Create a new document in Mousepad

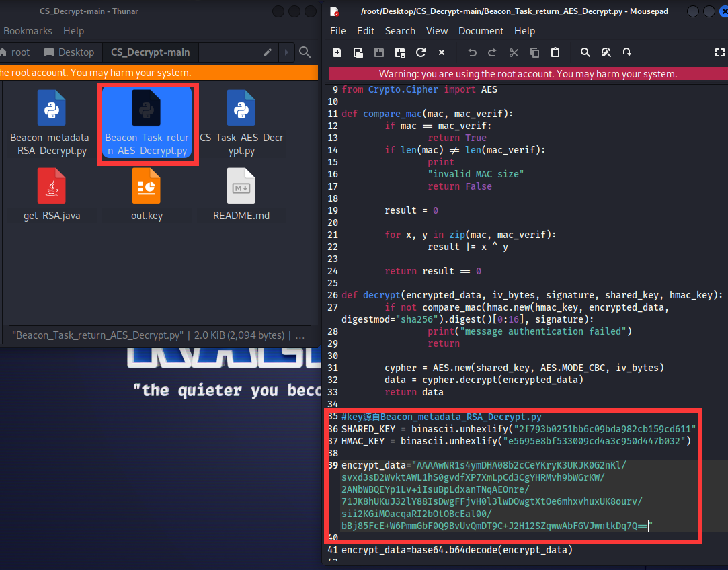coord(337,52)
